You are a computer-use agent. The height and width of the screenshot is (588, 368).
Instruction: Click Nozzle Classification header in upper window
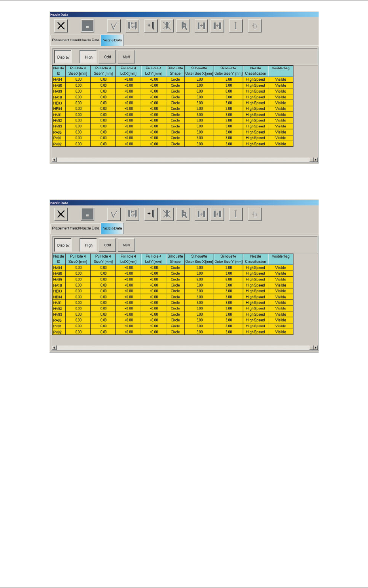click(x=256, y=71)
